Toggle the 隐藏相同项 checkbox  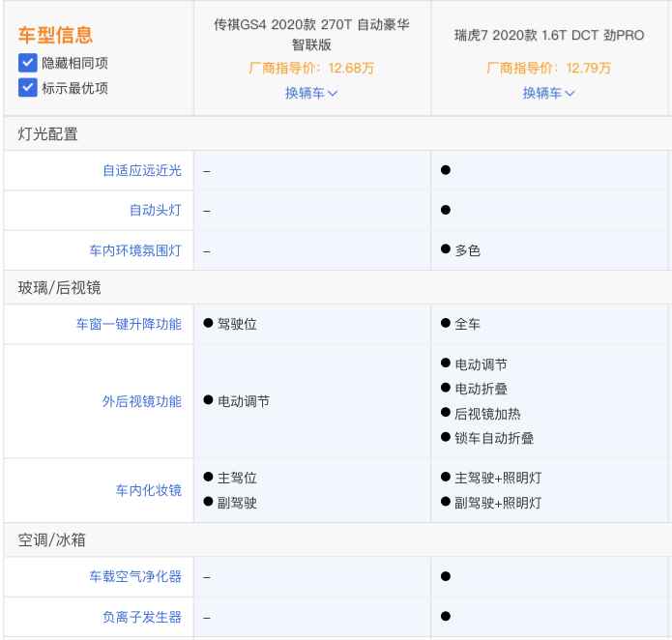point(28,63)
